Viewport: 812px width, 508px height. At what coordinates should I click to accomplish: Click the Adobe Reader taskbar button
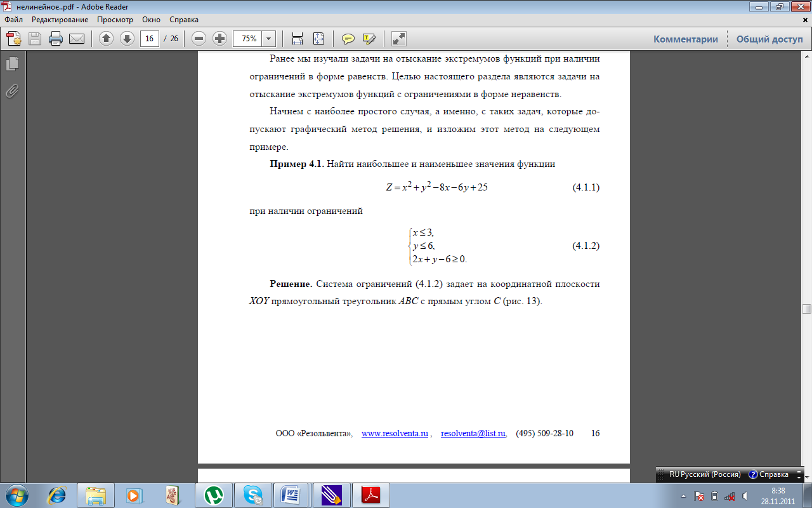click(x=371, y=495)
